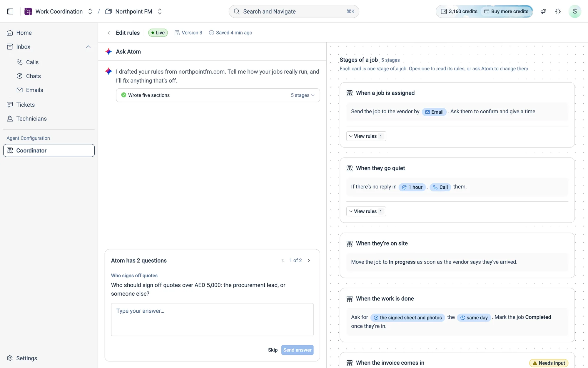Go to next Atom question arrow
588x368 pixels.
pos(309,261)
